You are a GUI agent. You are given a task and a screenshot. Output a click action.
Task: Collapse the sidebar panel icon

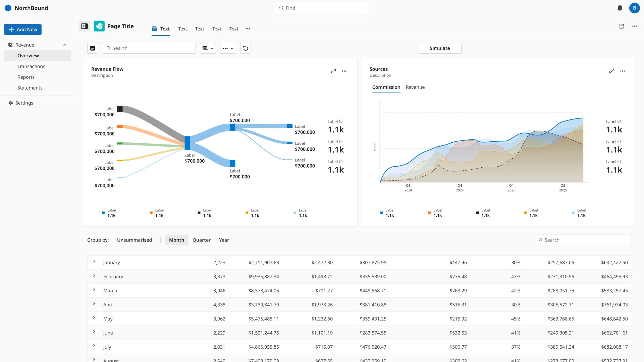84,26
